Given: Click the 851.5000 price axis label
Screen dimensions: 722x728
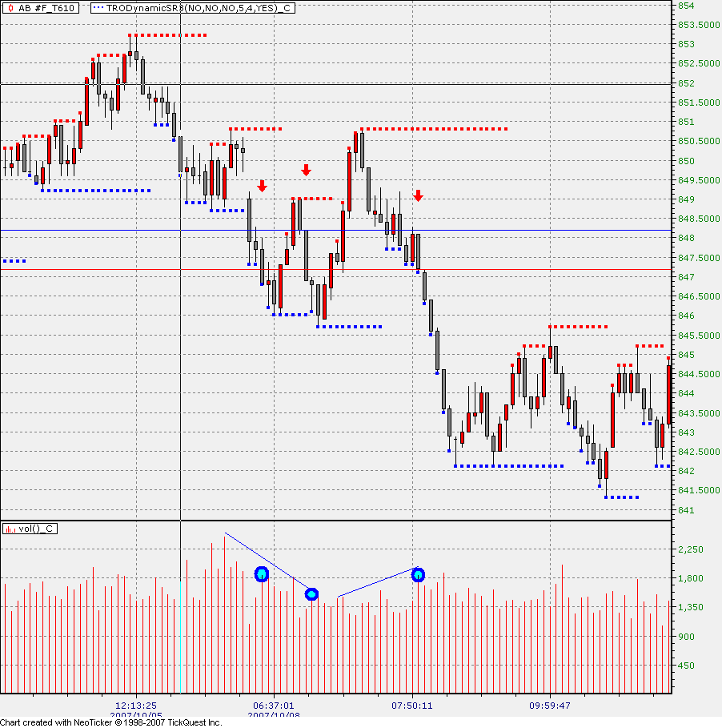Looking at the screenshot, I should [699, 103].
